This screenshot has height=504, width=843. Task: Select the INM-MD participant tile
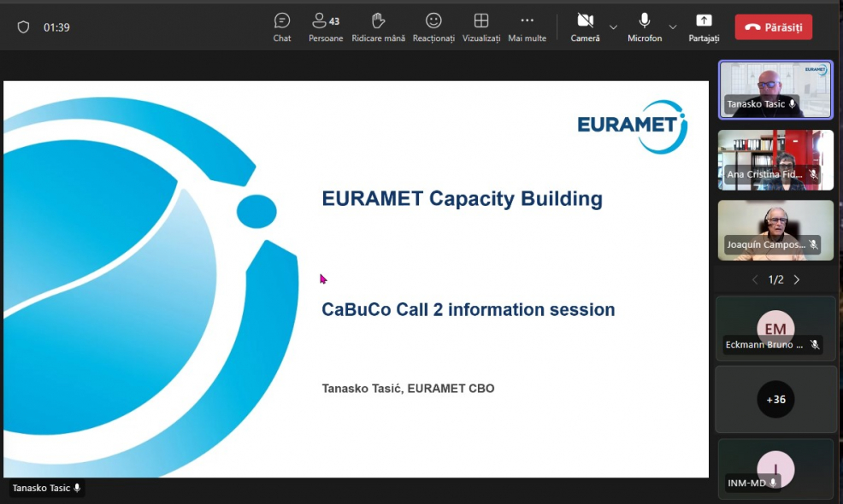coord(775,469)
